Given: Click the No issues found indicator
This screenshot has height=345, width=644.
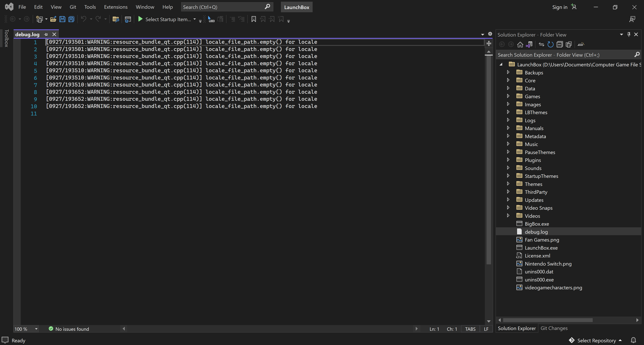Looking at the screenshot, I should pos(69,329).
